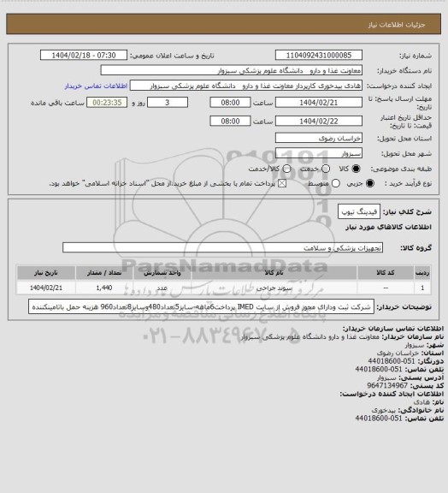Click the واحد شمارش column header

(162, 273)
